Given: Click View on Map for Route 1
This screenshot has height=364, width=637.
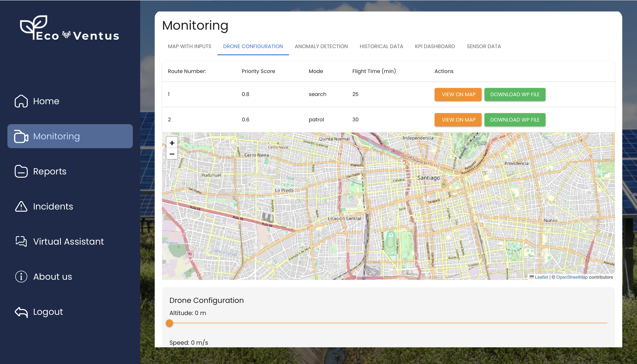Looking at the screenshot, I should point(458,94).
